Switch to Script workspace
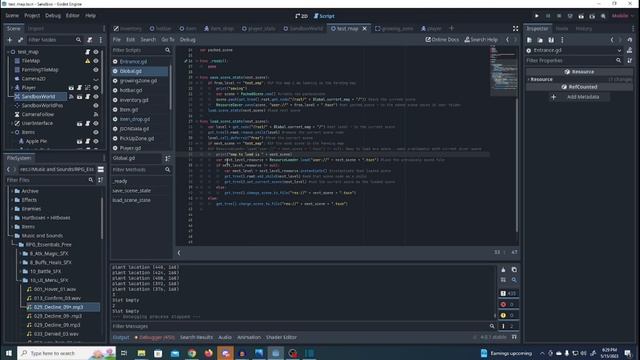This screenshot has width=640, height=360. pos(324,16)
